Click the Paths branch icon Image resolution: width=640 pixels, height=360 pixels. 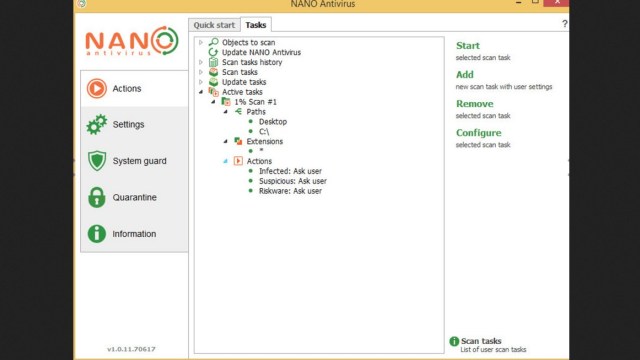pos(238,111)
